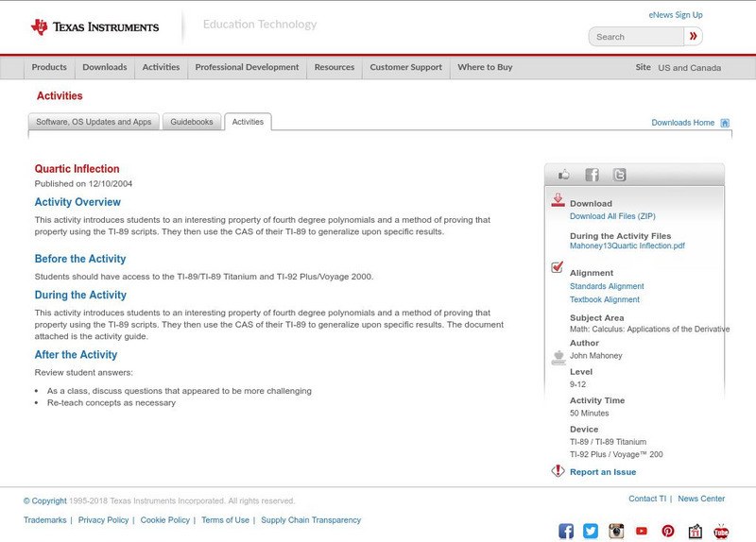
Task: Click the Published on 12/10/2004 text
Action: click(x=83, y=183)
